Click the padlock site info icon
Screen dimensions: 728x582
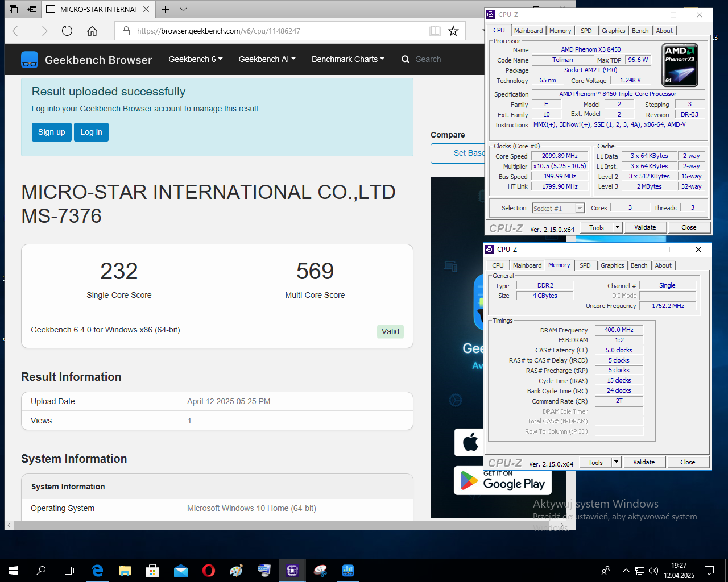pos(126,31)
